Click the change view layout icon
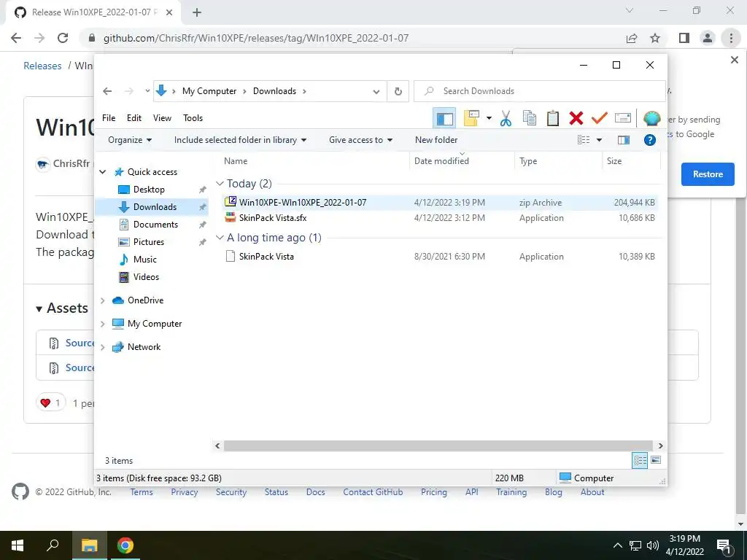 pos(584,140)
